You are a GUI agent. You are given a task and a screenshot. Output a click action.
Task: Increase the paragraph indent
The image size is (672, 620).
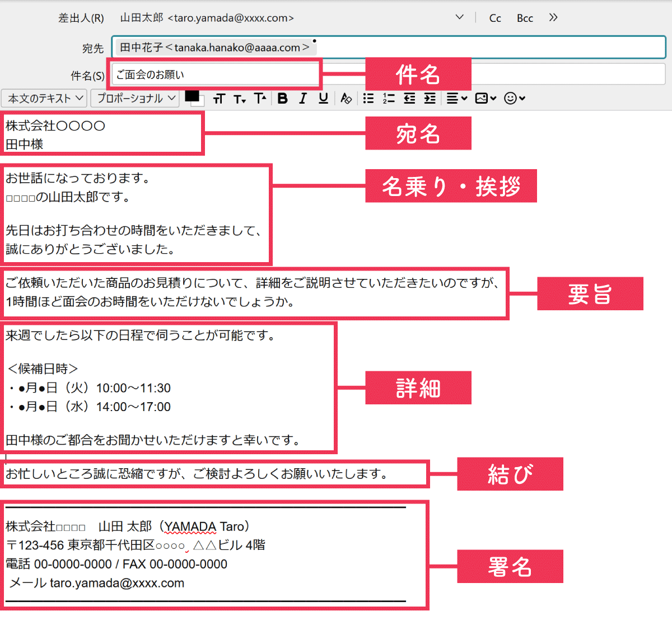point(430,98)
